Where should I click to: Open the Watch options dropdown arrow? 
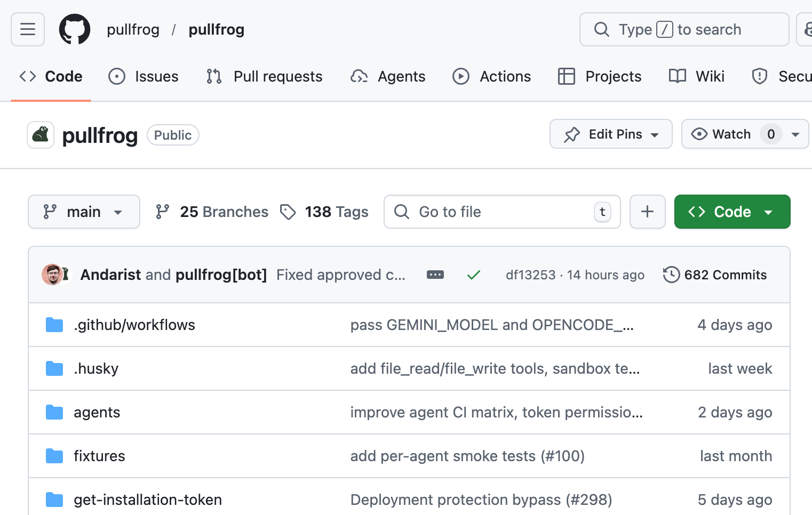795,134
